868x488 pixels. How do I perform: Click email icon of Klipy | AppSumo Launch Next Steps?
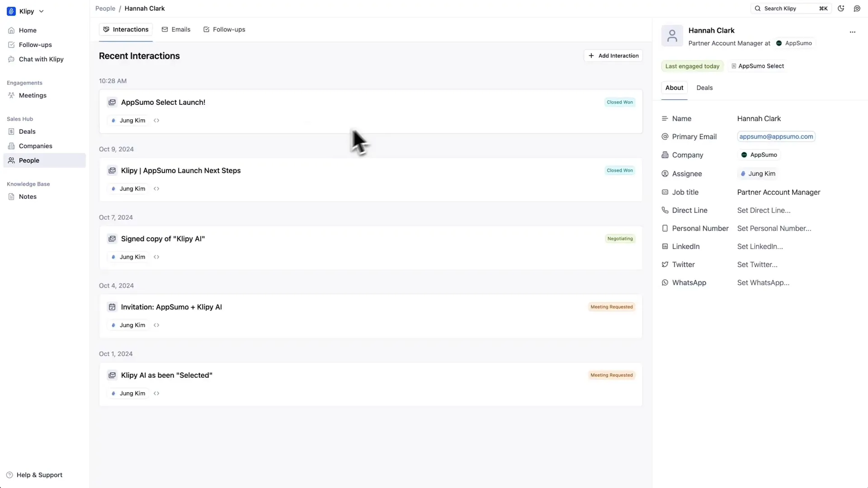click(112, 170)
